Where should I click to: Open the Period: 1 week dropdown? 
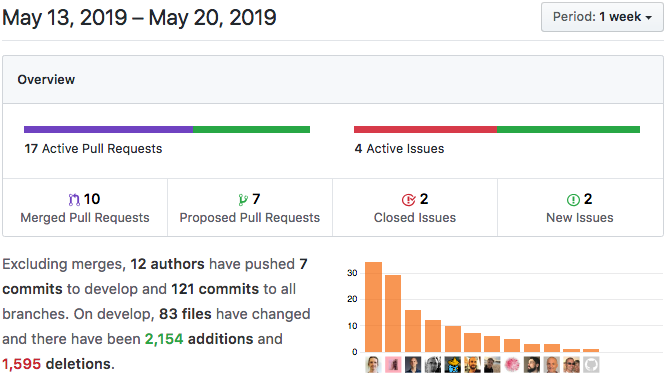[602, 17]
